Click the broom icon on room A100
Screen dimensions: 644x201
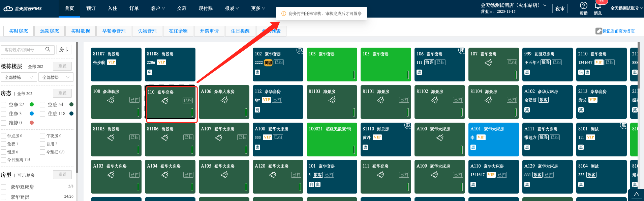pyautogui.click(x=440, y=137)
